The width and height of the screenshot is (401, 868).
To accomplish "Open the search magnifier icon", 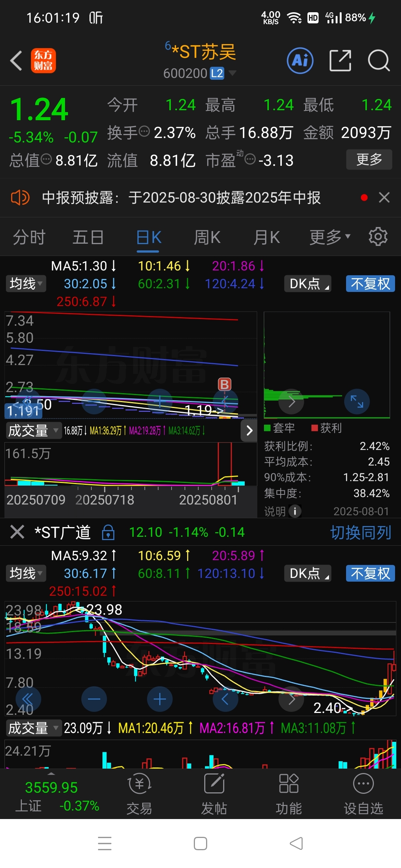I will [x=379, y=60].
